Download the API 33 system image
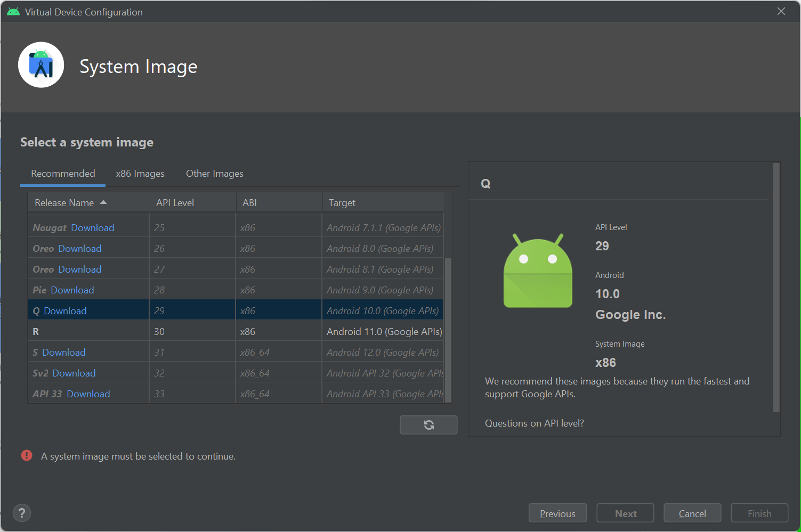 pyautogui.click(x=88, y=394)
